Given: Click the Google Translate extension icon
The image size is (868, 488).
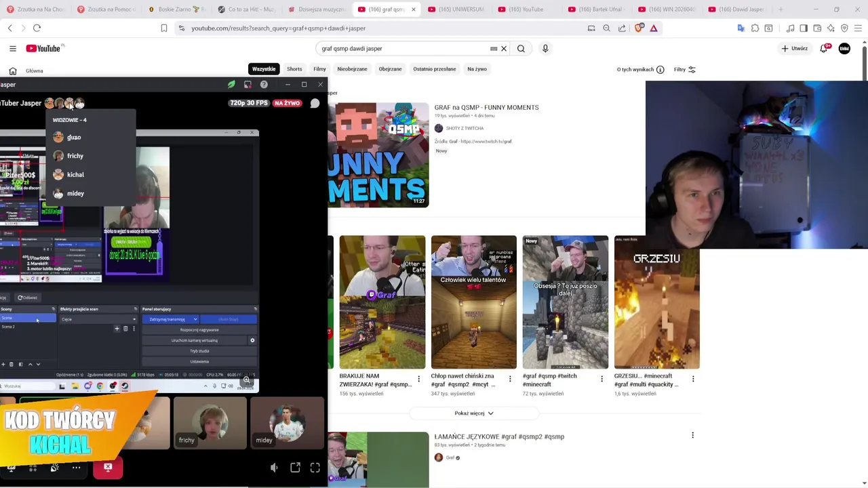Looking at the screenshot, I should (741, 28).
